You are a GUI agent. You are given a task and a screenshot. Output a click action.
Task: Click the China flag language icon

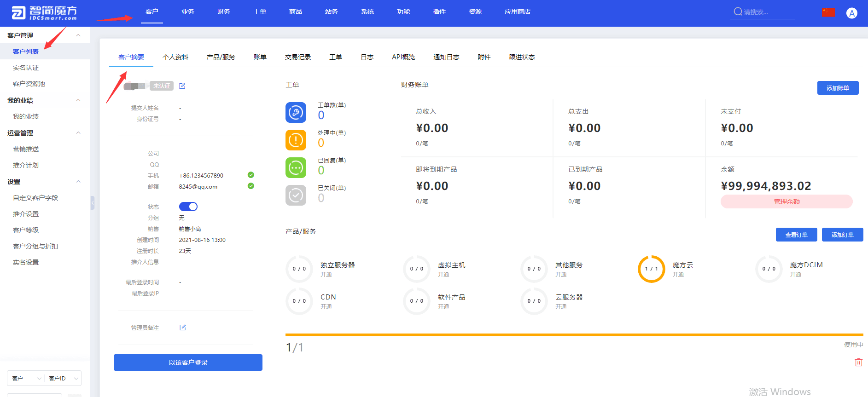[828, 12]
